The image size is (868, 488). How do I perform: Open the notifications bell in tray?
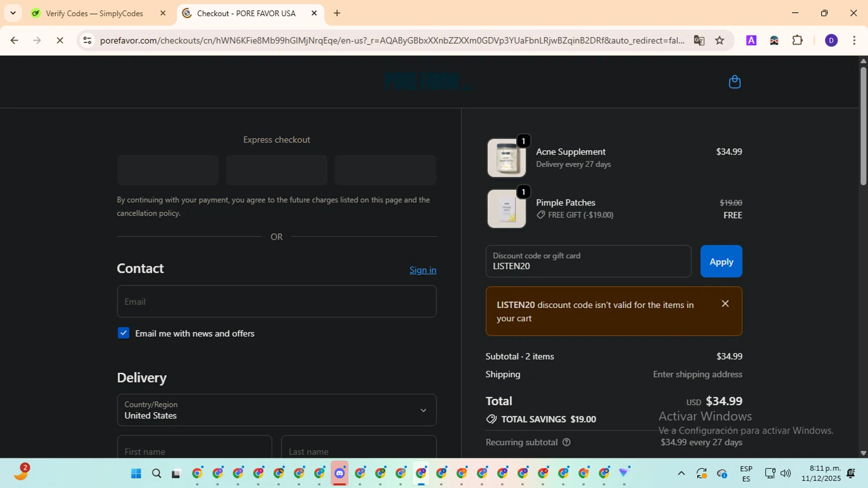(851, 474)
